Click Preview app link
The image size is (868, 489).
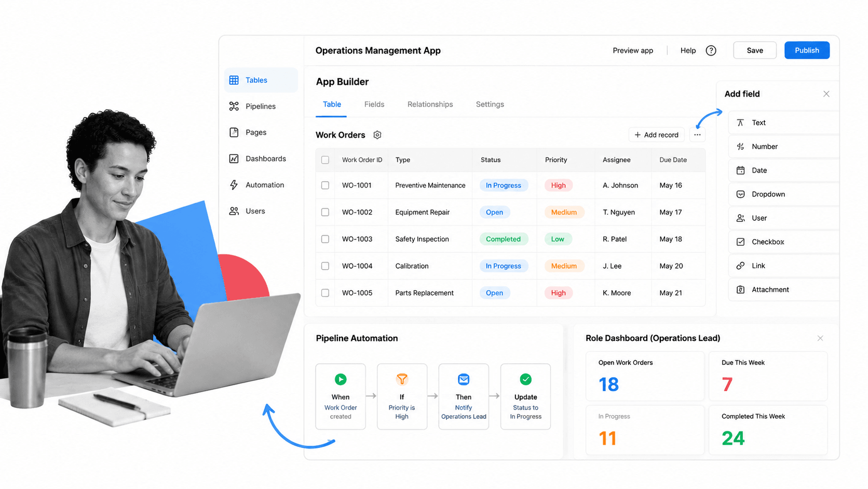(x=633, y=50)
